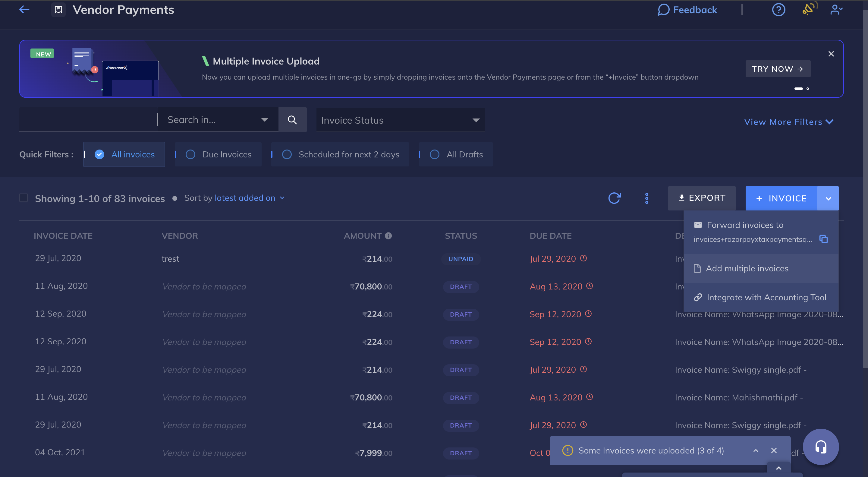
Task: Open the three-dot more options menu
Action: click(646, 198)
